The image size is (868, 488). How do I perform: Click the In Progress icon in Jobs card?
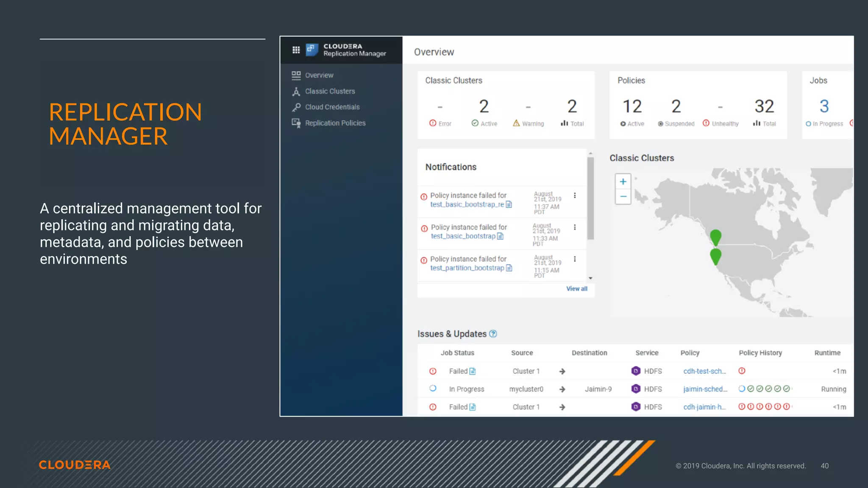click(x=809, y=124)
